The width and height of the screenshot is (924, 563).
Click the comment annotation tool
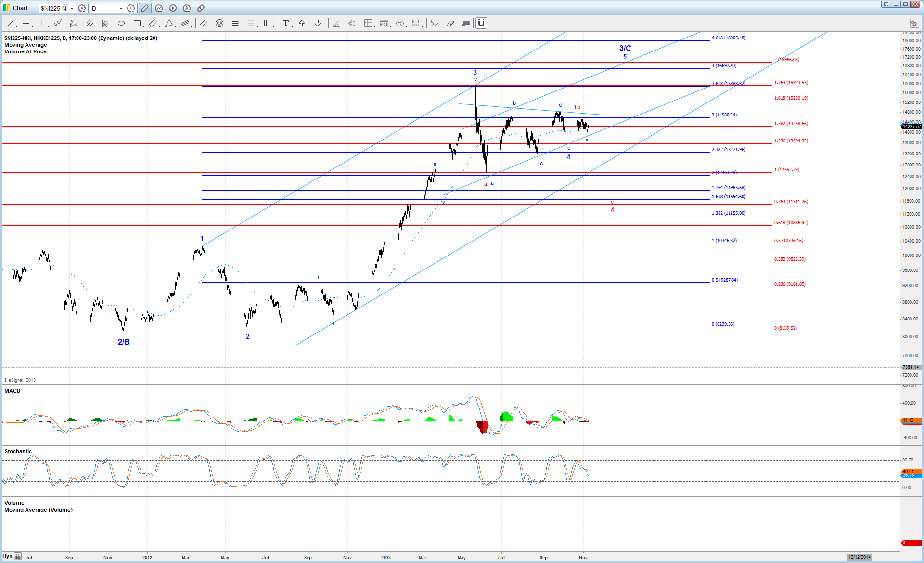466,23
